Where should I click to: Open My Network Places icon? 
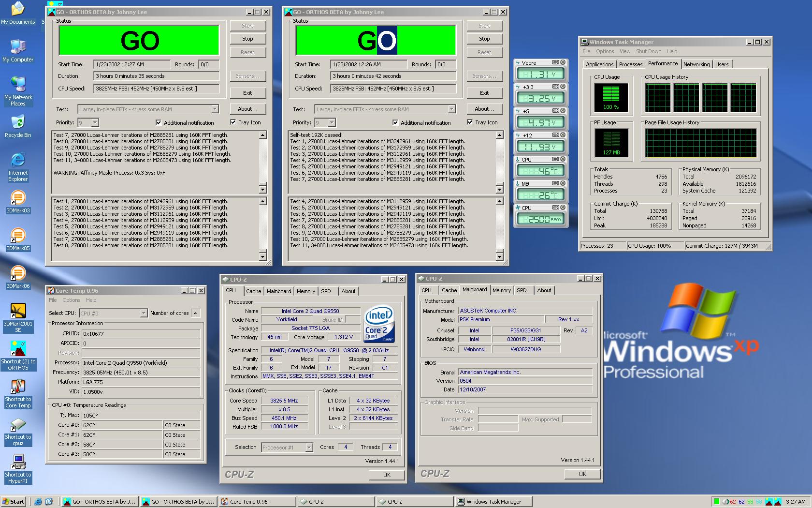18,91
